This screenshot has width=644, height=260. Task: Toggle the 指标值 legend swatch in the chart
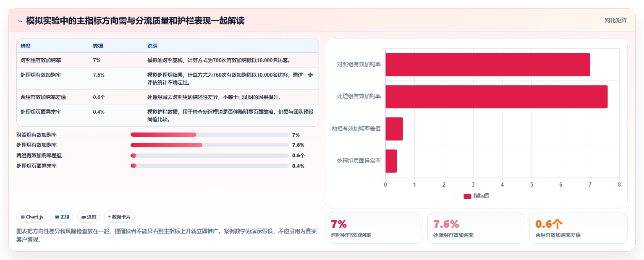click(467, 196)
